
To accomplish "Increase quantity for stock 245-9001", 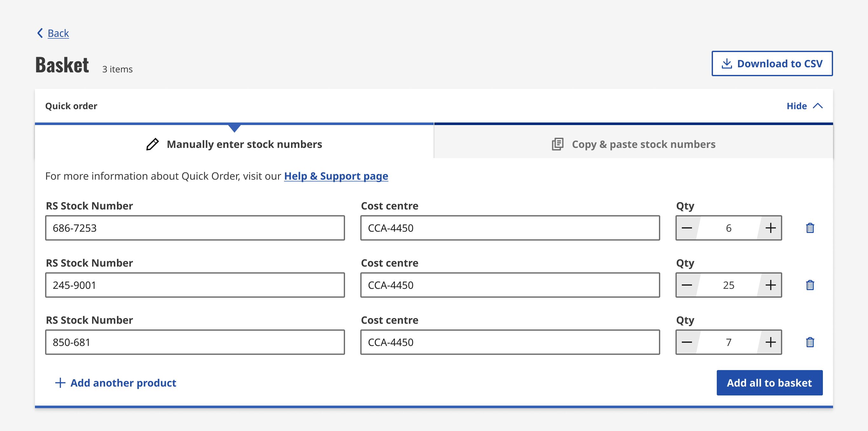I will (x=770, y=285).
